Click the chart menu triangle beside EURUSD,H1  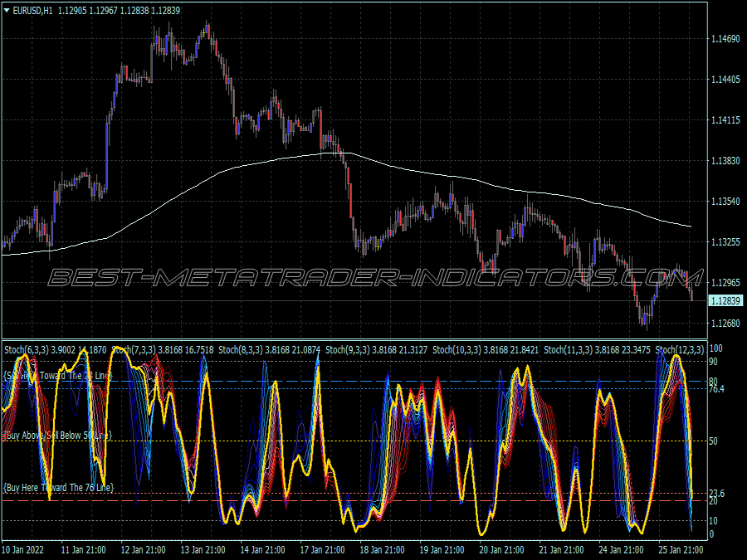tap(7, 10)
